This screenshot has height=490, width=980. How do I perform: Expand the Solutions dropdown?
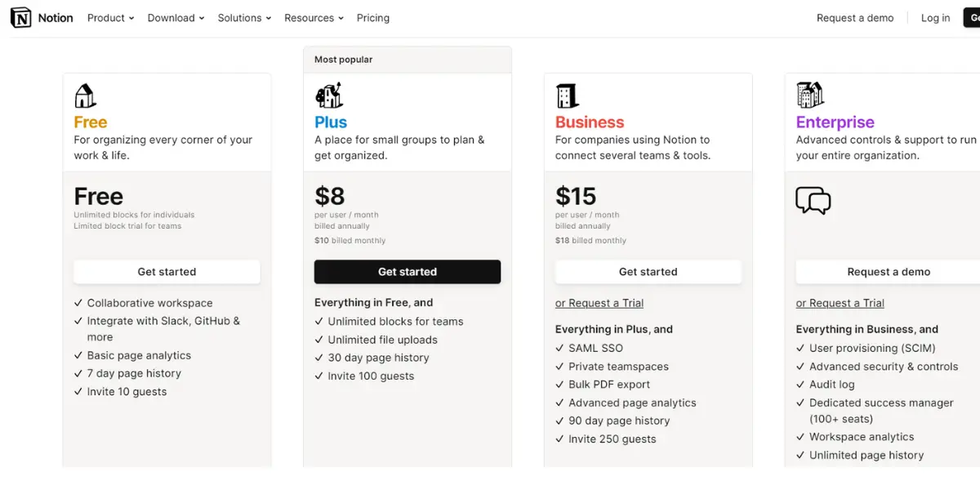coord(244,18)
